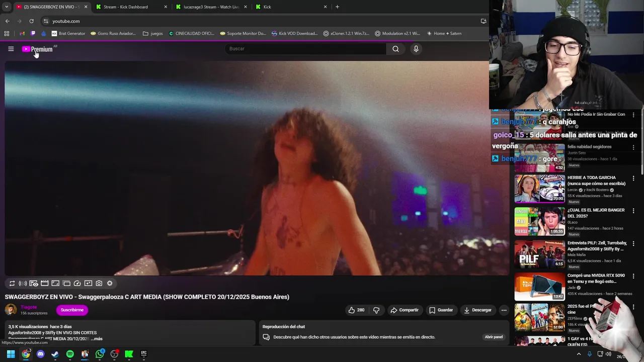Open Discord from the taskbar
The width and height of the screenshot is (644, 362).
coord(41,354)
